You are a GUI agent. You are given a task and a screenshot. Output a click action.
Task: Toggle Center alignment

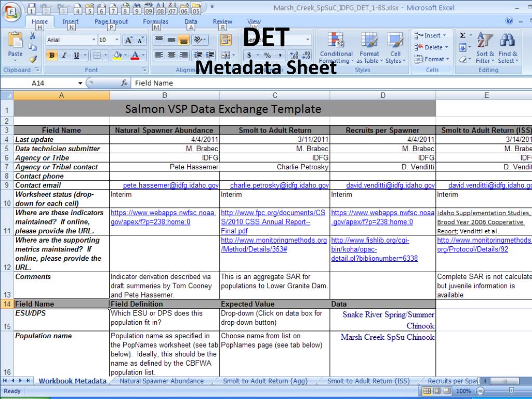[171, 55]
